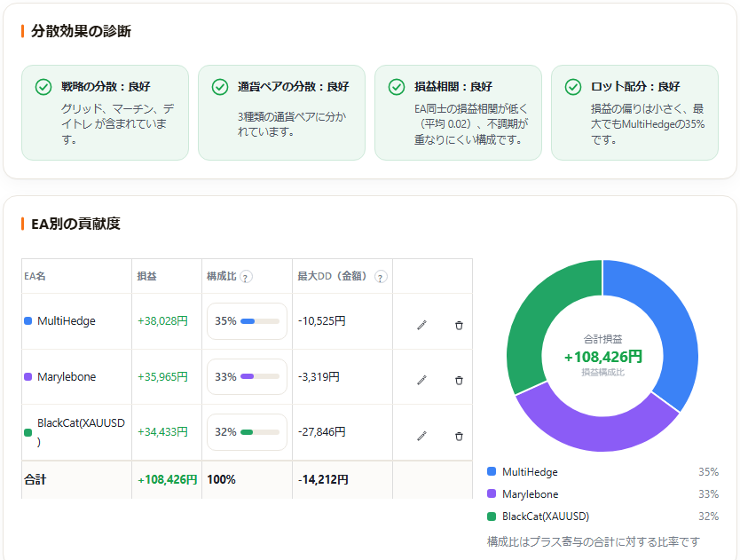Click 35% value in chart legend
Screen dimensions: 740x560
[708, 472]
